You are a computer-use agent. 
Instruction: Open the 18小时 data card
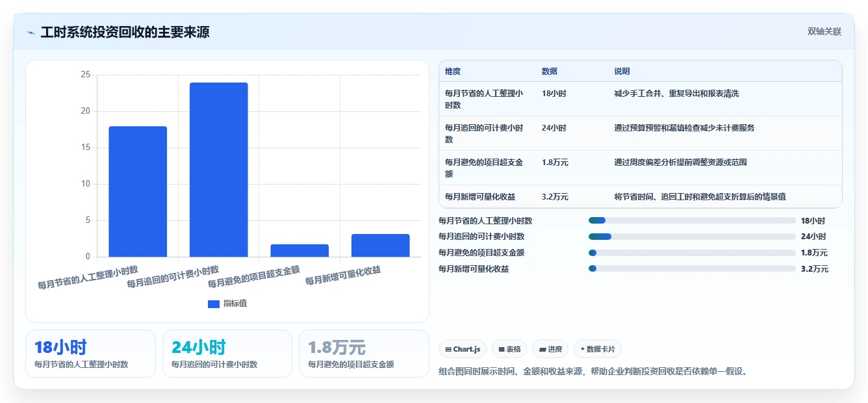click(90, 354)
